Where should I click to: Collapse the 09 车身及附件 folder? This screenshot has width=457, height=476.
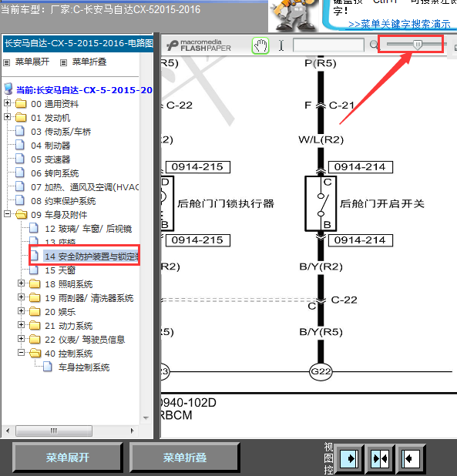[7, 214]
